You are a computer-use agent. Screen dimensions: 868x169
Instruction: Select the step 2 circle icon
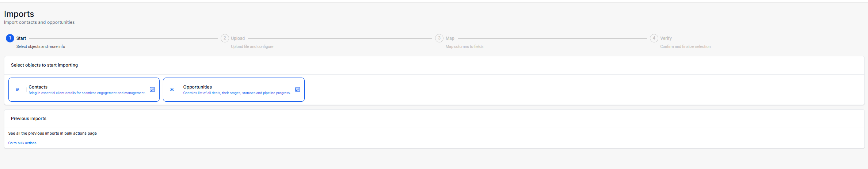pyautogui.click(x=225, y=38)
